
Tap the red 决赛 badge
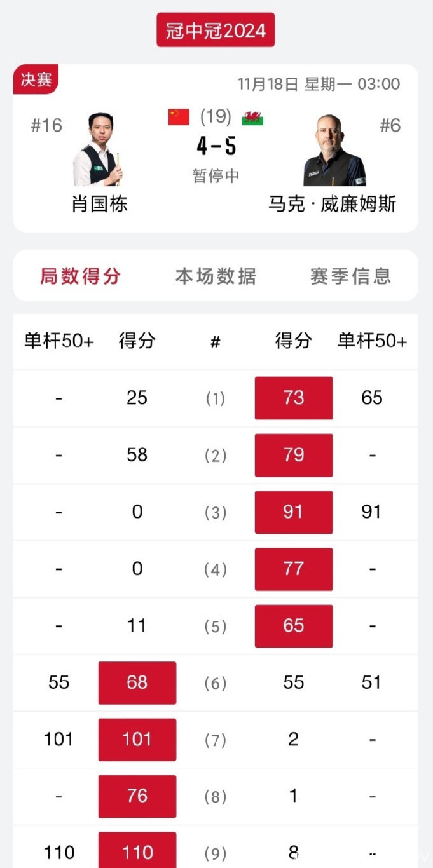[36, 81]
